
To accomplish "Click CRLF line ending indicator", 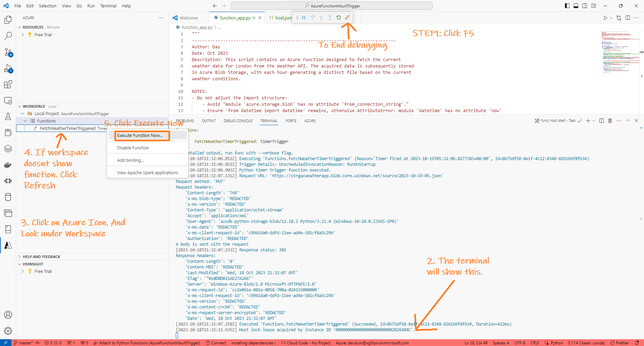I will tap(535, 343).
